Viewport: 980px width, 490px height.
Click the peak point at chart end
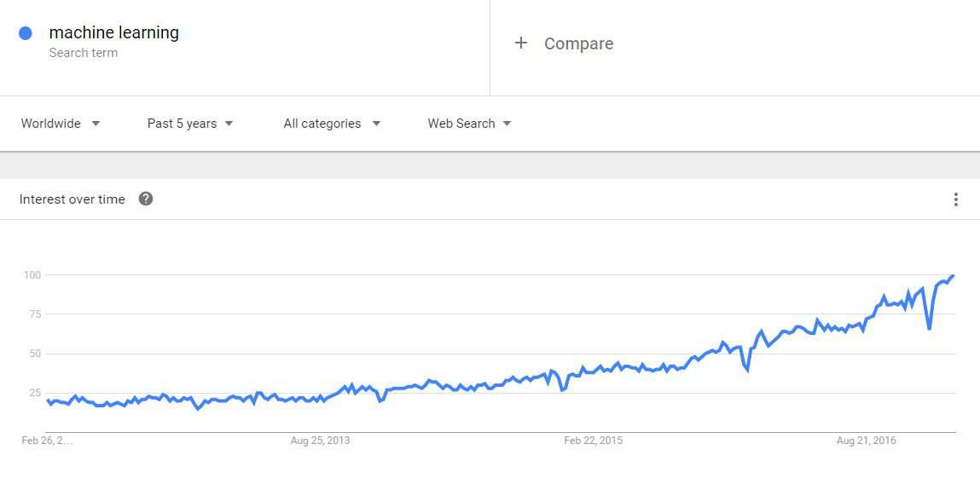click(x=952, y=276)
